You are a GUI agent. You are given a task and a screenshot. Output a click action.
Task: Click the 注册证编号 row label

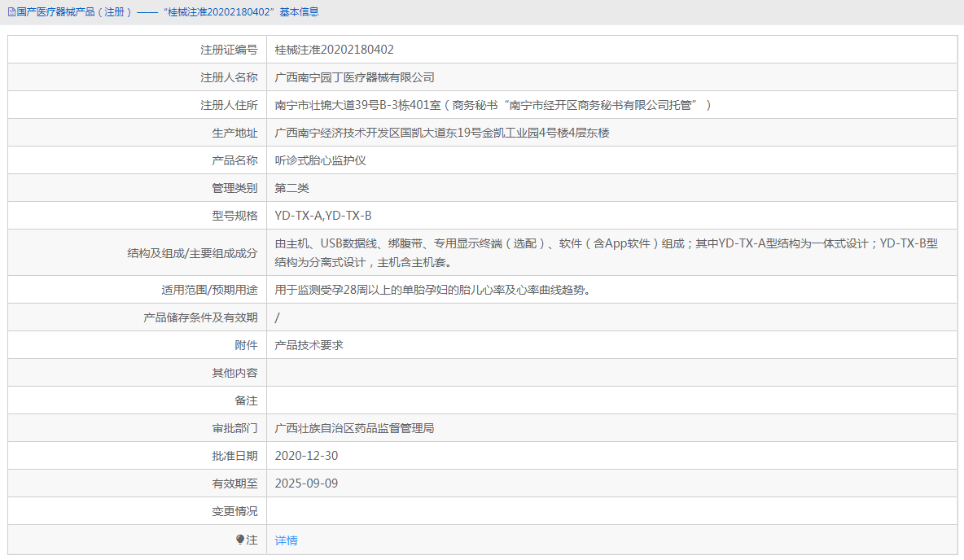[x=230, y=49]
